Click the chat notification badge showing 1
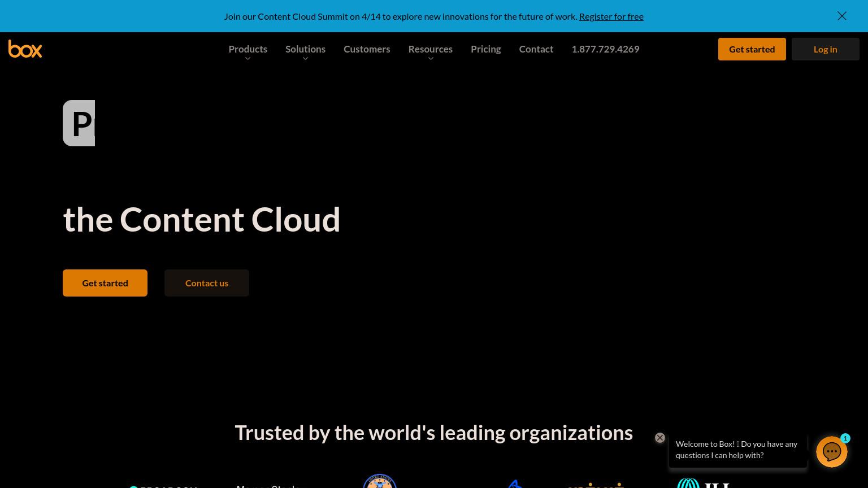This screenshot has width=868, height=488. (x=845, y=438)
